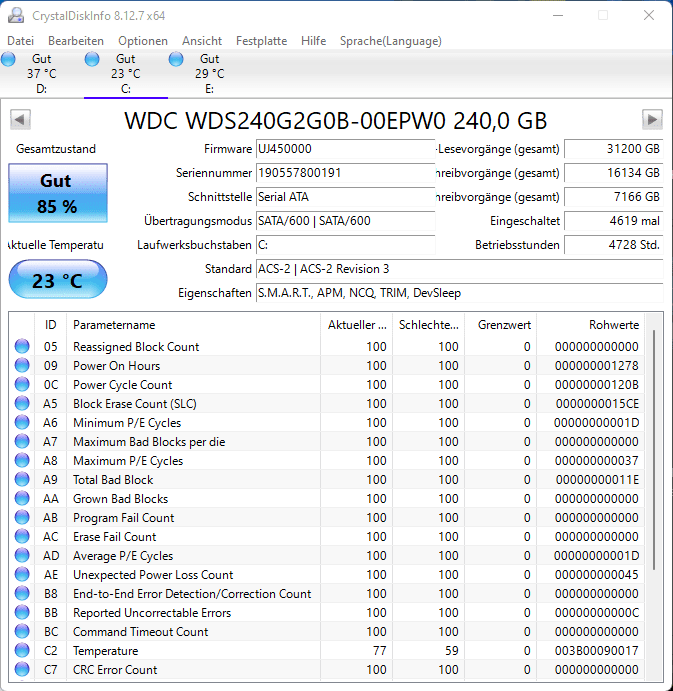Click the 23 °C temperature button
The height and width of the screenshot is (691, 673).
click(58, 280)
